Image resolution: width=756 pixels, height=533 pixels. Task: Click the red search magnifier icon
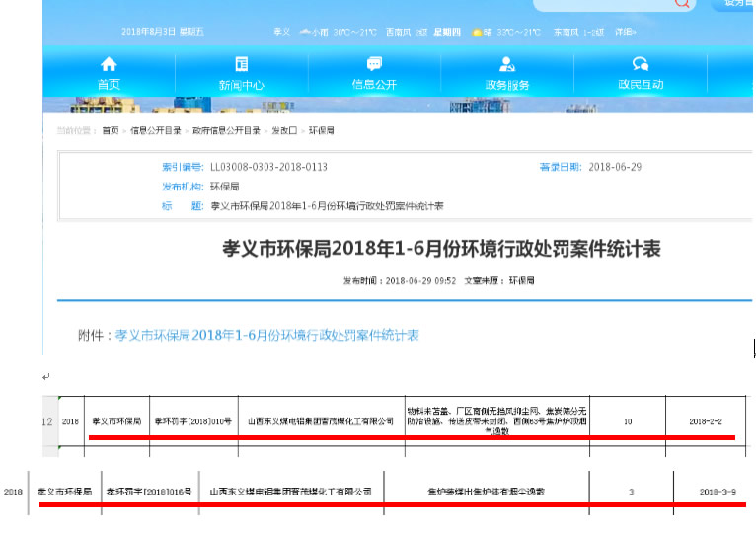[682, 3]
